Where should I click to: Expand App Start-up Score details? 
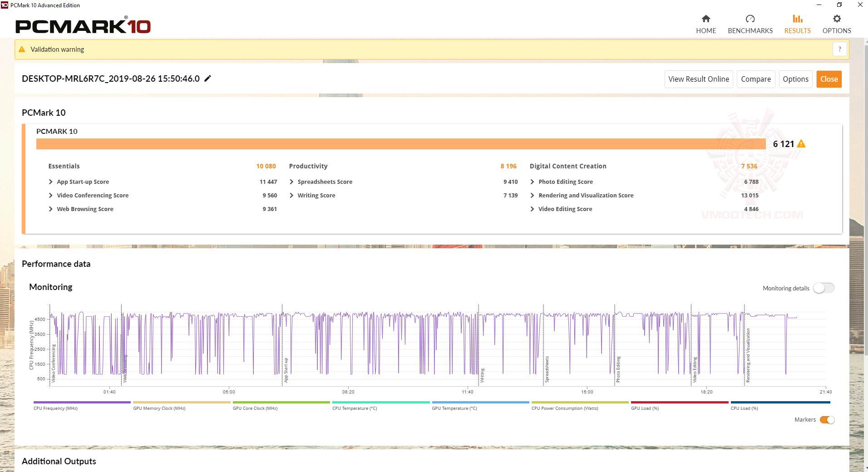coord(50,182)
